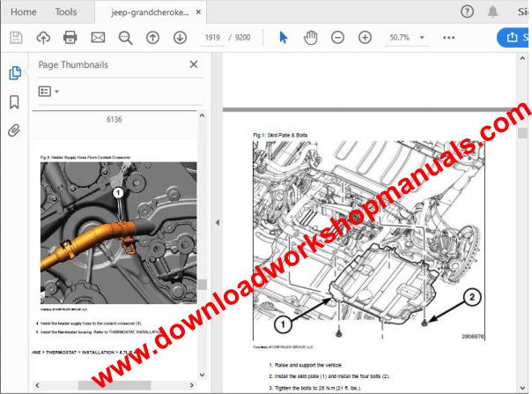This screenshot has height=394, width=532.
Task: Click thumbnails vertical scrollbar thumb
Action: tap(203, 285)
